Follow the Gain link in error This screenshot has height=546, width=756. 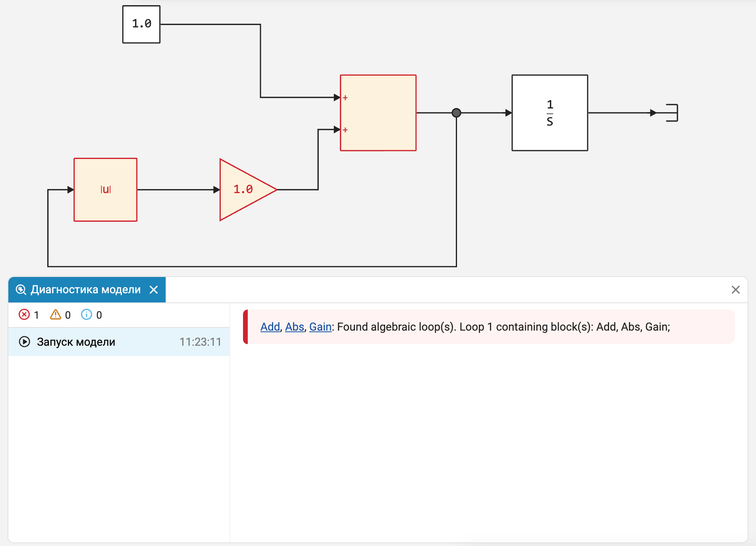320,327
